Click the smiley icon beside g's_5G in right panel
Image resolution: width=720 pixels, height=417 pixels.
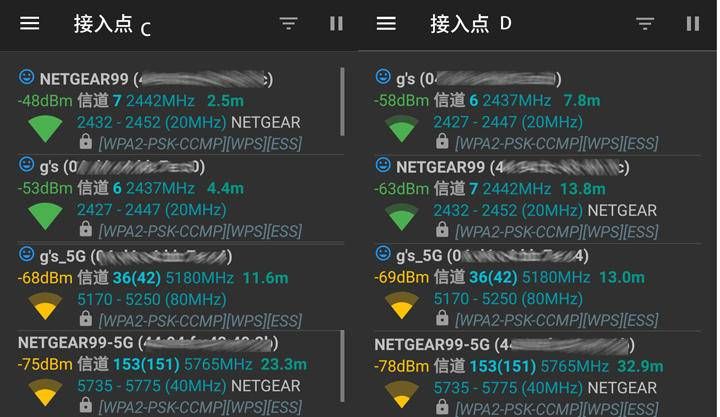coord(383,254)
